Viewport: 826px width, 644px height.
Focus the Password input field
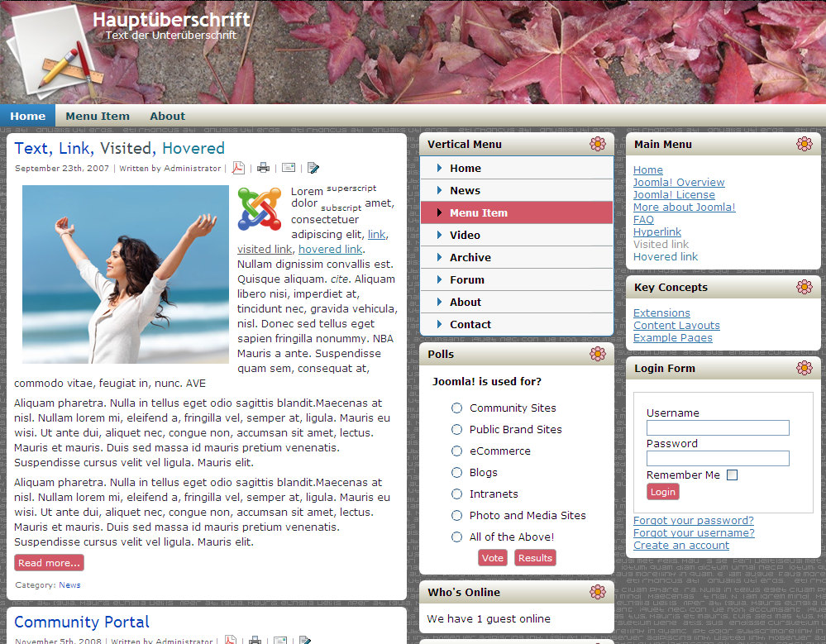(718, 458)
